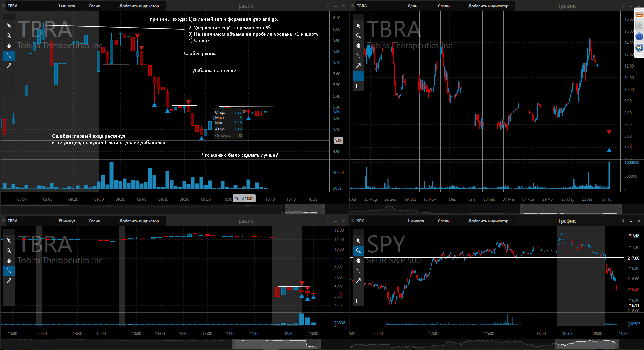Screen dimensions: 644x350
Task: Click orange arrow icon in right edge widget
Action: click(639, 15)
